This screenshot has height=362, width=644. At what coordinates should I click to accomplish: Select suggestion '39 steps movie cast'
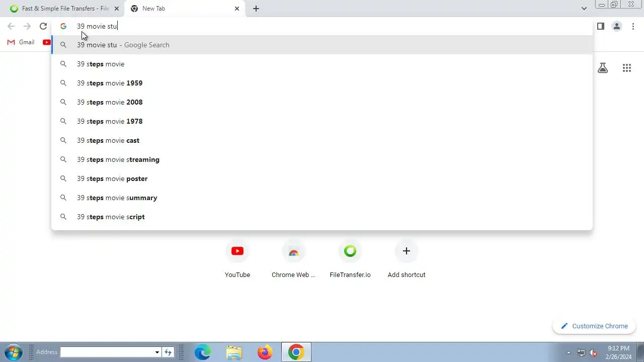point(322,140)
